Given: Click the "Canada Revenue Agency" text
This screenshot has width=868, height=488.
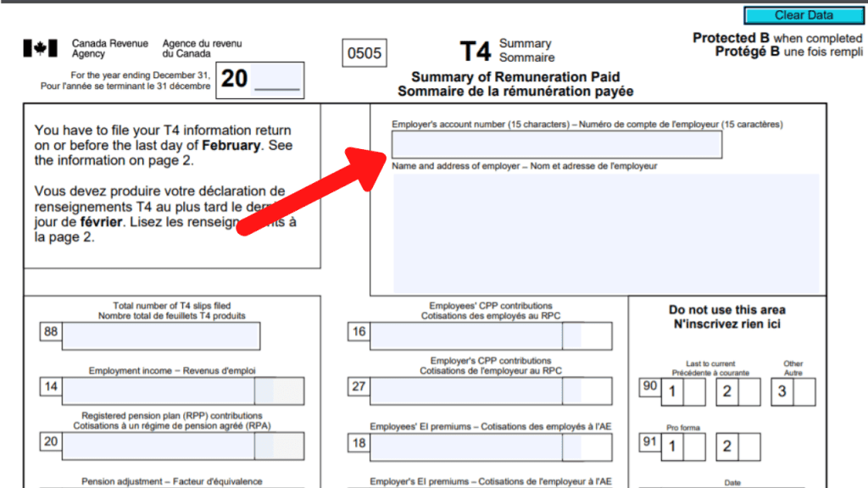Looking at the screenshot, I should [109, 48].
